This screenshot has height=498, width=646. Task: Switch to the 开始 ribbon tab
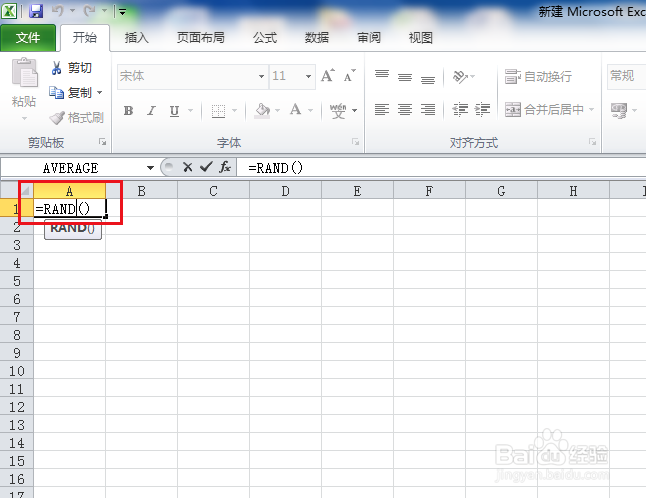[85, 38]
